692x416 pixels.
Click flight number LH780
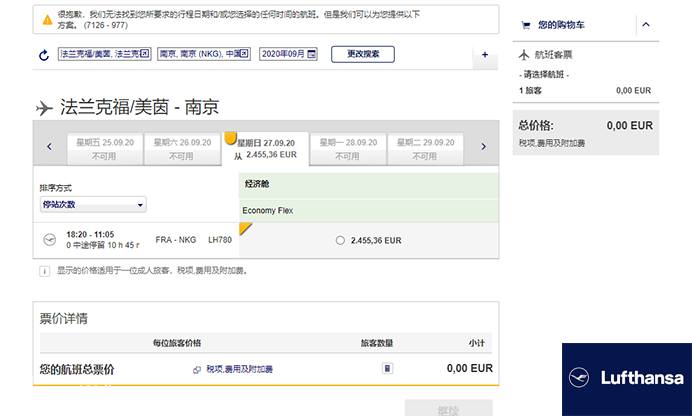[x=220, y=240]
